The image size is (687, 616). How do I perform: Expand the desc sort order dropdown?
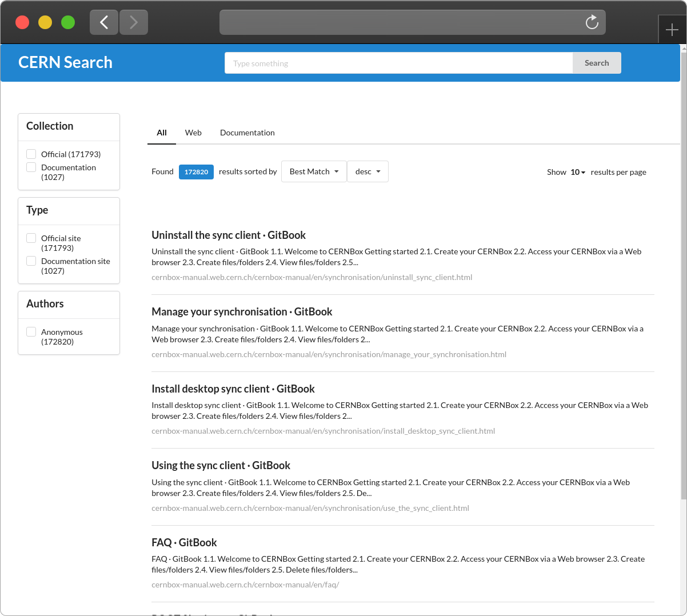[x=368, y=171]
